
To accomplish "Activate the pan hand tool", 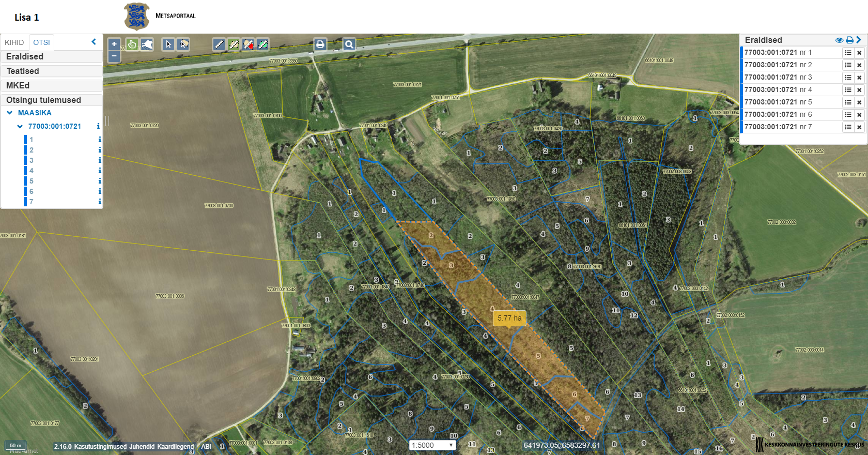I will [x=132, y=44].
